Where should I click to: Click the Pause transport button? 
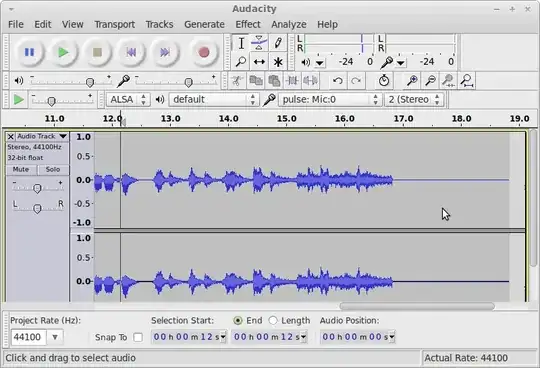coord(30,52)
